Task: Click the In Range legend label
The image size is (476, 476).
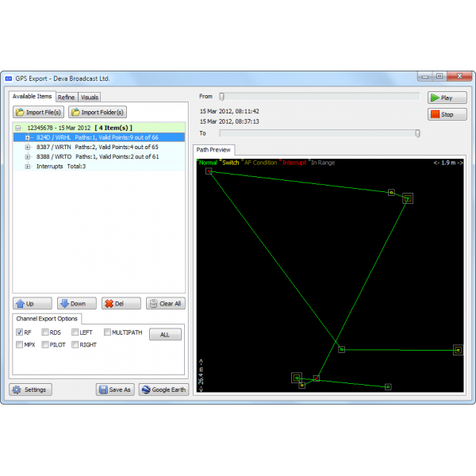Action: point(323,163)
